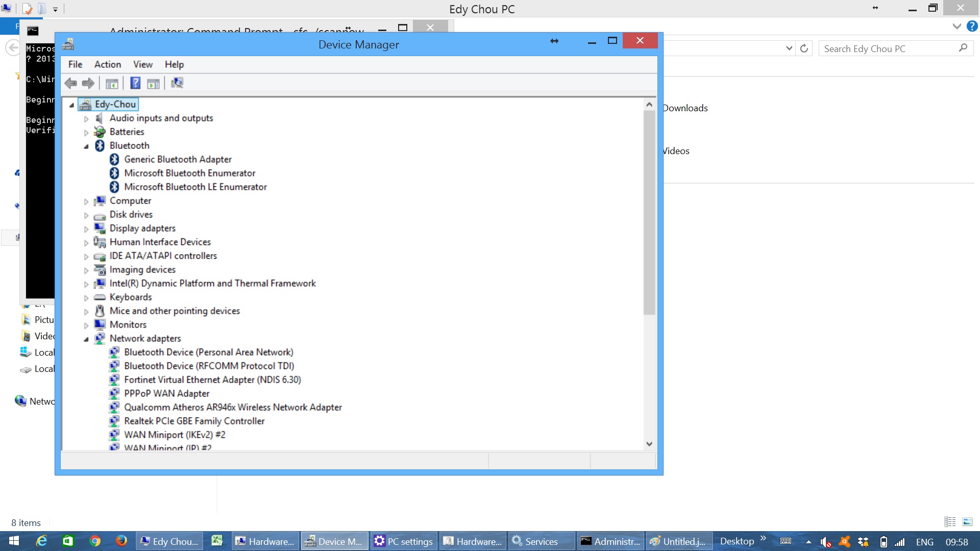The height and width of the screenshot is (551, 980).
Task: Show hidden tray icons arrow
Action: 808,542
